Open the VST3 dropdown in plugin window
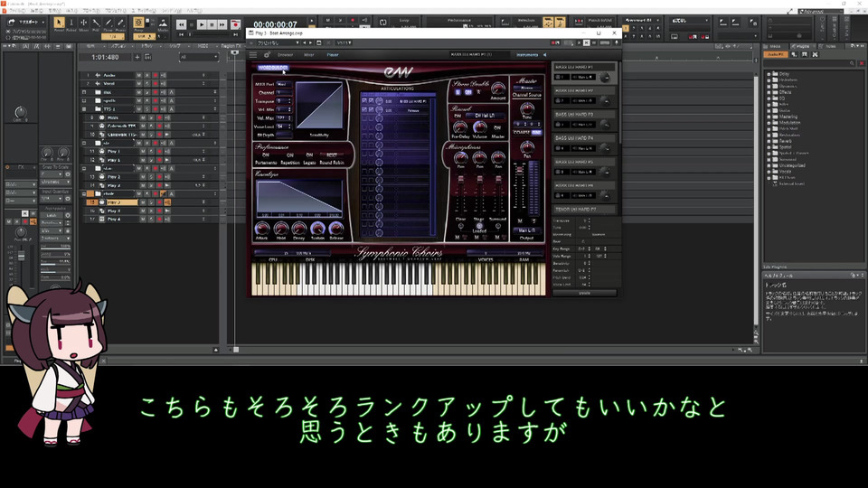 click(x=344, y=42)
